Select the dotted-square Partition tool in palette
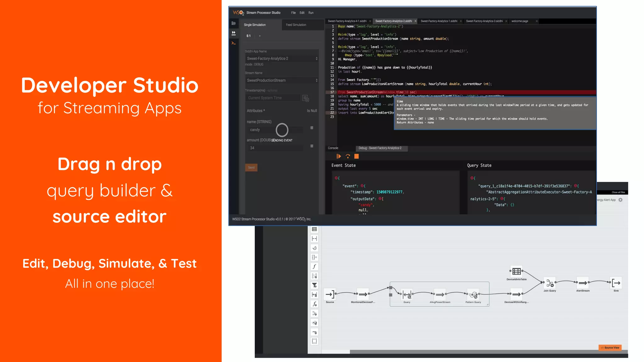Image resolution: width=644 pixels, height=362 pixels. [x=314, y=341]
